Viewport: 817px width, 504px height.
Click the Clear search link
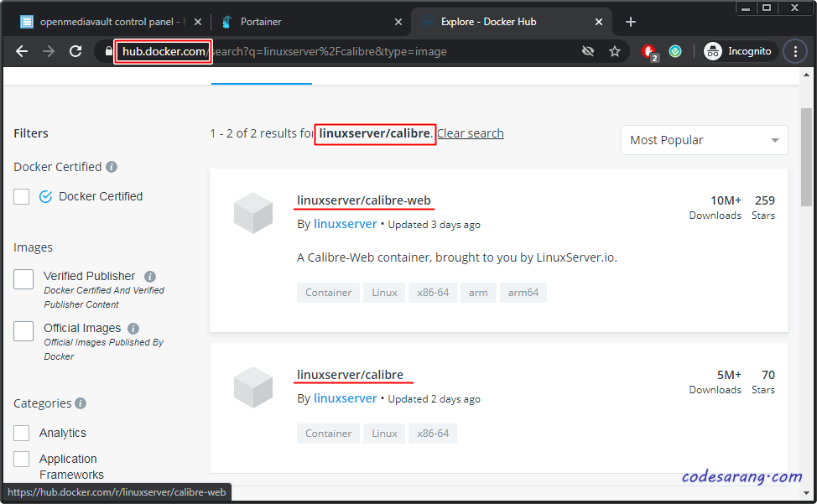pyautogui.click(x=470, y=133)
